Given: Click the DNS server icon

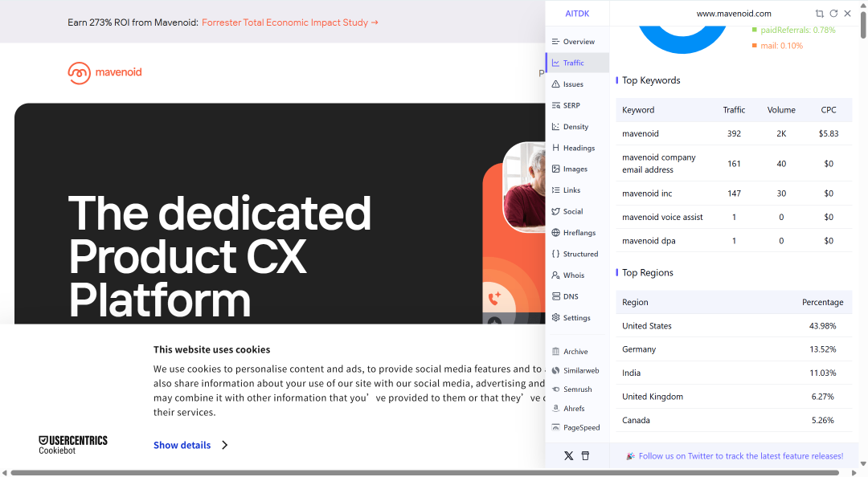Looking at the screenshot, I should [556, 296].
